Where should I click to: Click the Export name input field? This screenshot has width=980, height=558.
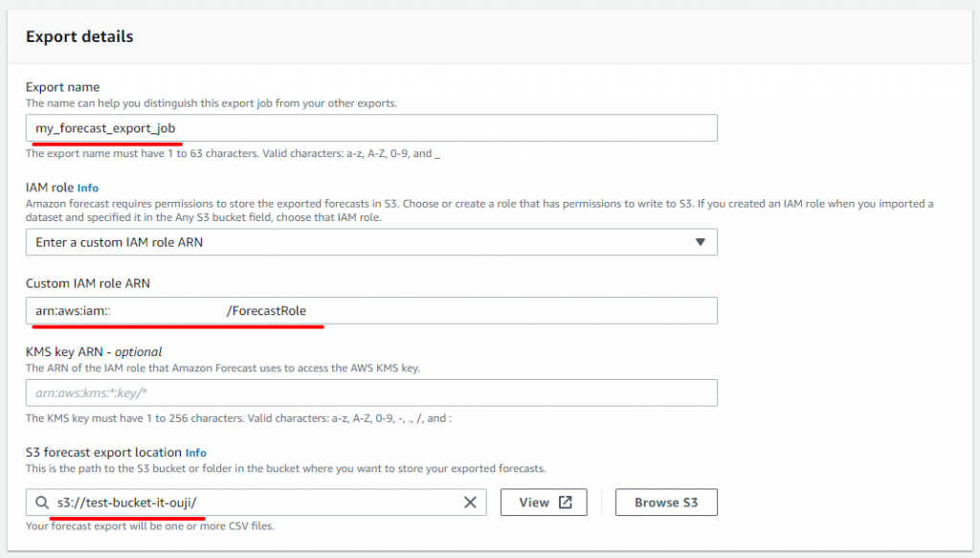tap(371, 128)
